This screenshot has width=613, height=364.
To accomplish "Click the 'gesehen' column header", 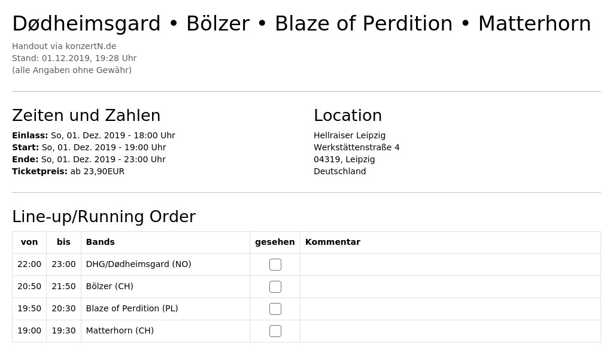I will pos(275,242).
